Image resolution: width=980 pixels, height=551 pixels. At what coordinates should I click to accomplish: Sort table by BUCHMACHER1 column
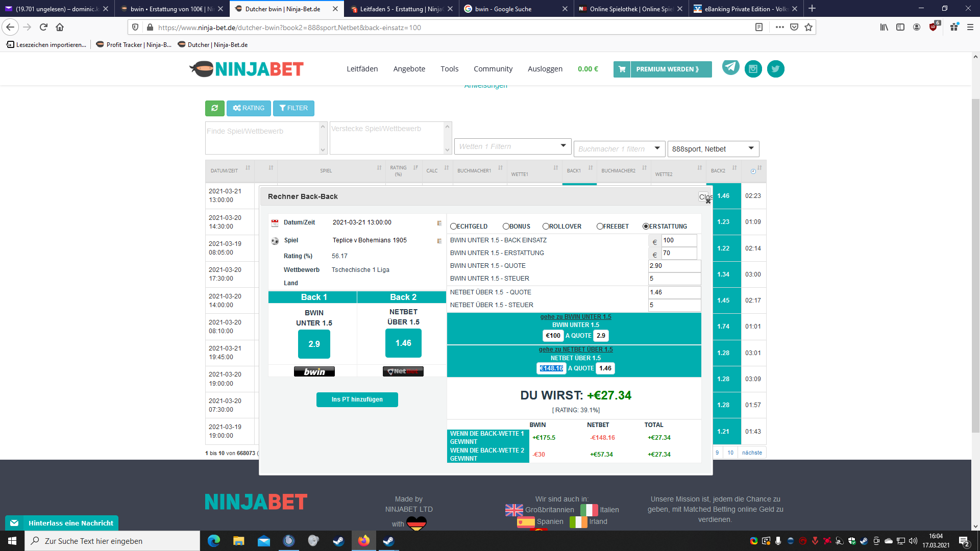coord(479,171)
